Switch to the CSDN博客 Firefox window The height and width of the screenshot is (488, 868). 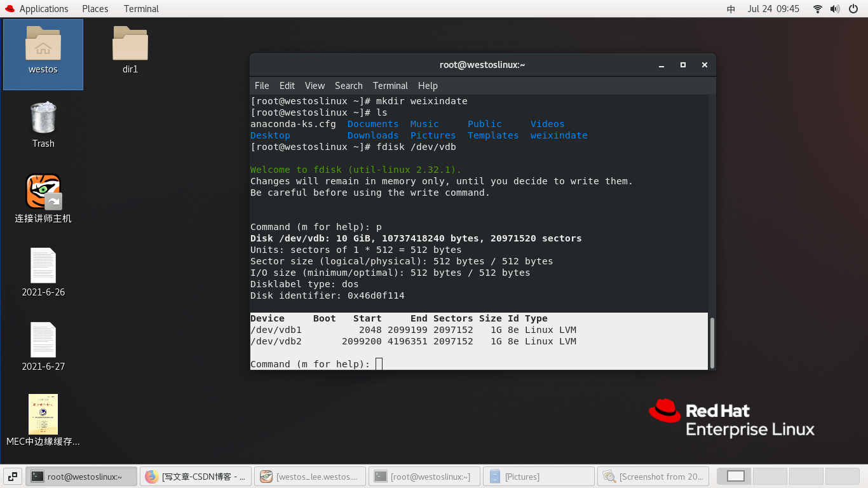pyautogui.click(x=196, y=476)
